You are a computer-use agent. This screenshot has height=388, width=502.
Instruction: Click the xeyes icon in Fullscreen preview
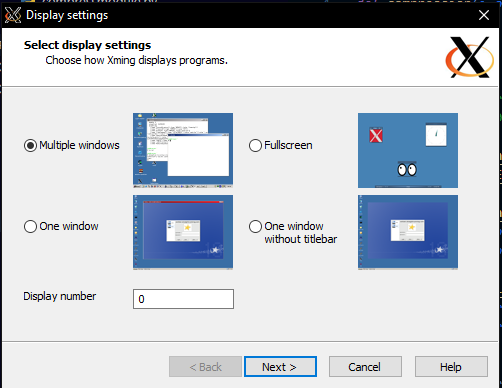(407, 169)
